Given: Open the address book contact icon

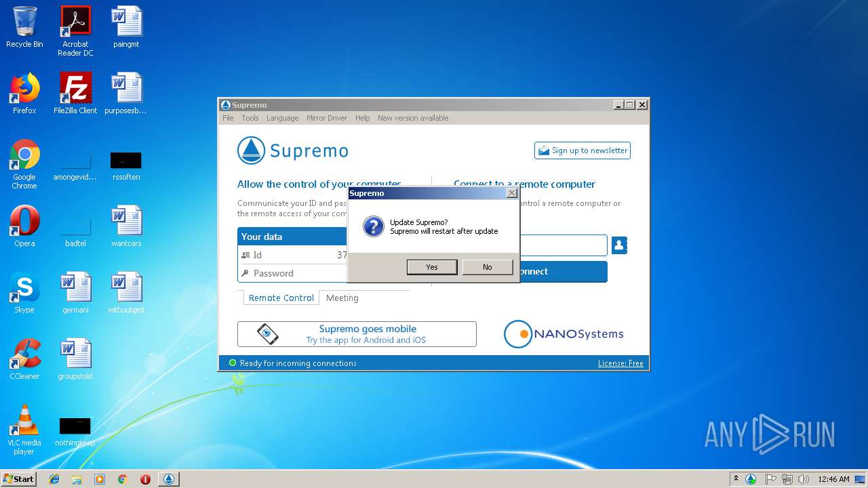Looking at the screenshot, I should [619, 245].
